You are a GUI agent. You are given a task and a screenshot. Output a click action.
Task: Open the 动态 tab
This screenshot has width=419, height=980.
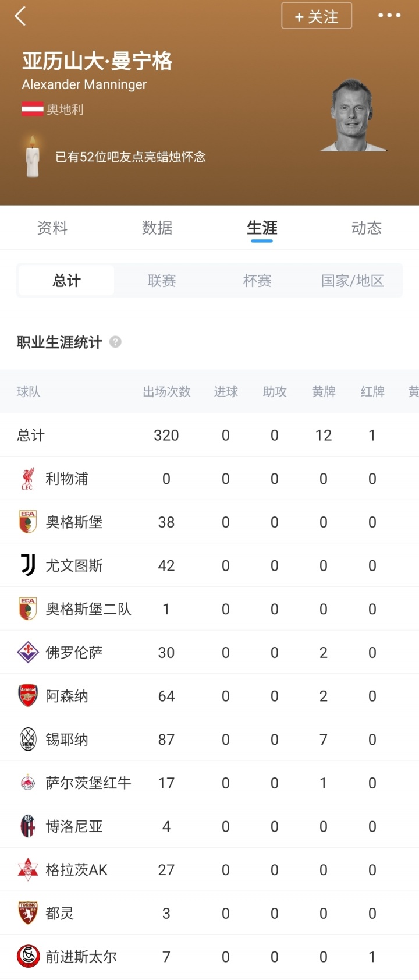[367, 228]
